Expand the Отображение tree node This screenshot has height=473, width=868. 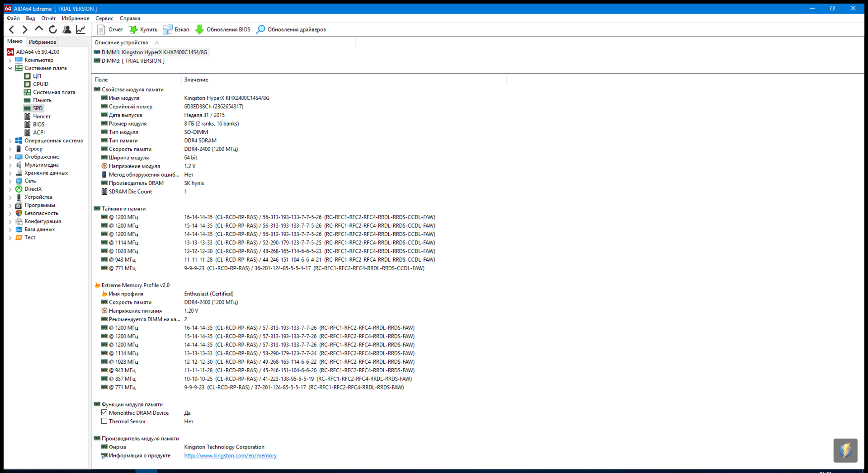[x=10, y=157]
